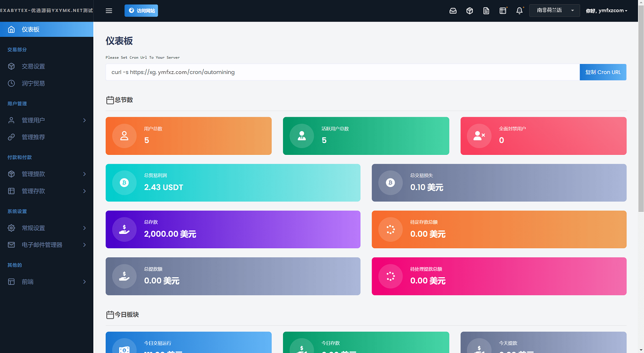Go to 管理推荐 in the sidebar

coord(33,137)
